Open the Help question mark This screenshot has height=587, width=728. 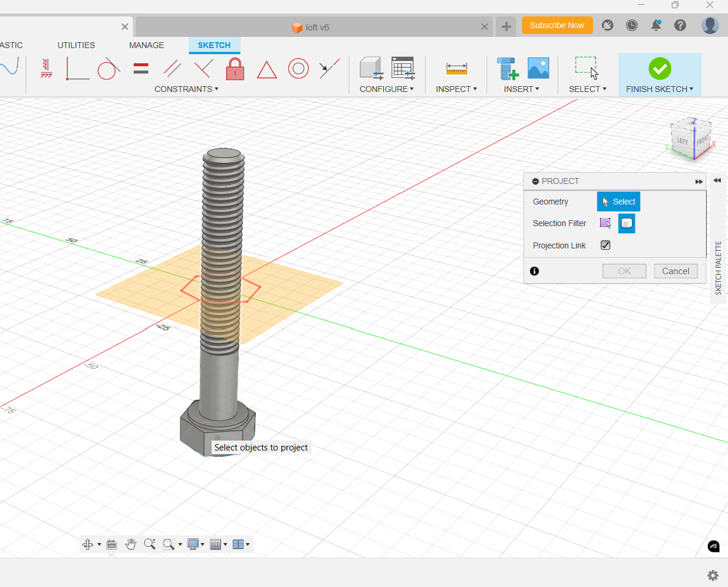[680, 25]
